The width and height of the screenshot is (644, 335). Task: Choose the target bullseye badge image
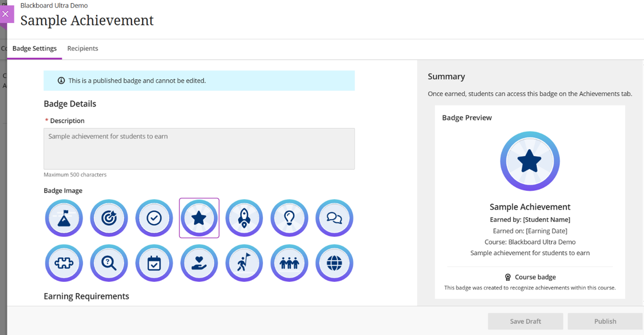(x=109, y=218)
